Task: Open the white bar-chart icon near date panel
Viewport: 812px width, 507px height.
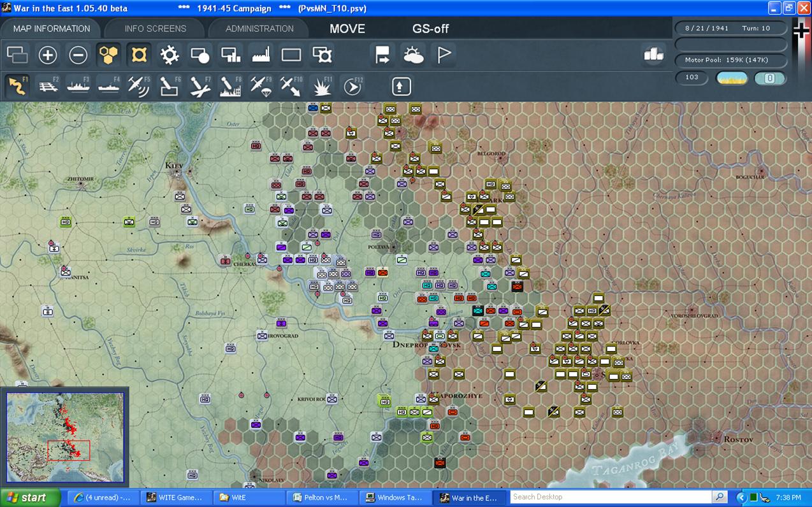Action: pyautogui.click(x=654, y=55)
